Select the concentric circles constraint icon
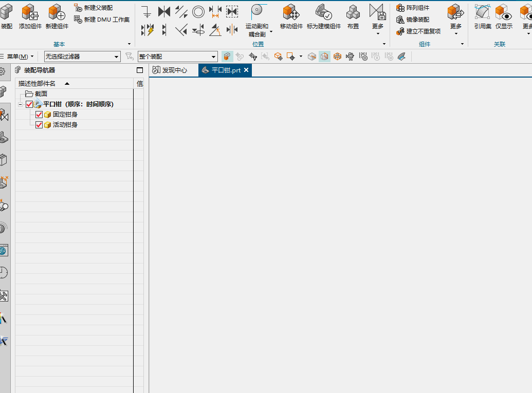532x393 pixels. click(x=198, y=11)
